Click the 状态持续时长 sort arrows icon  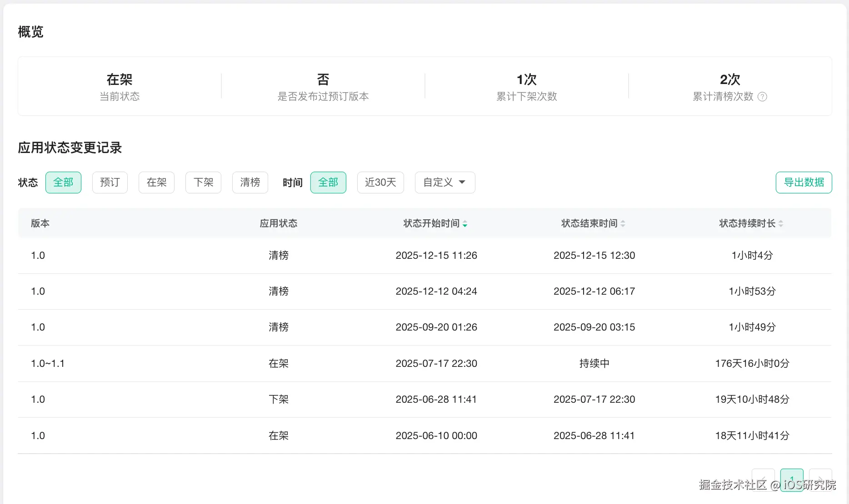[781, 223]
